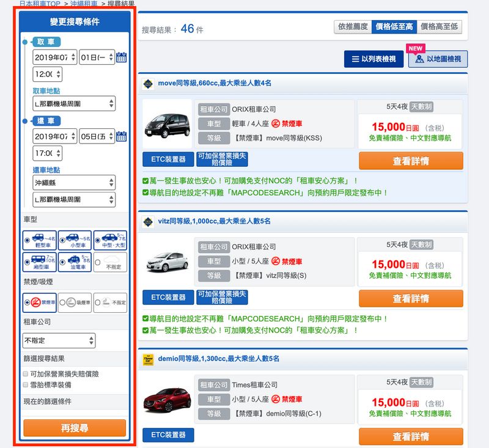Click Times logo icon beside demio listing
Image resolution: width=489 pixels, height=448 pixels.
(148, 359)
